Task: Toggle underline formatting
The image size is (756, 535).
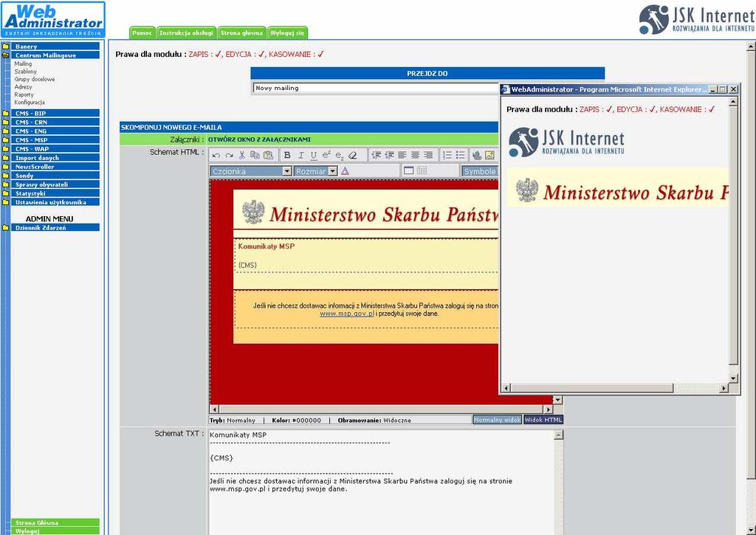Action: pyautogui.click(x=313, y=155)
